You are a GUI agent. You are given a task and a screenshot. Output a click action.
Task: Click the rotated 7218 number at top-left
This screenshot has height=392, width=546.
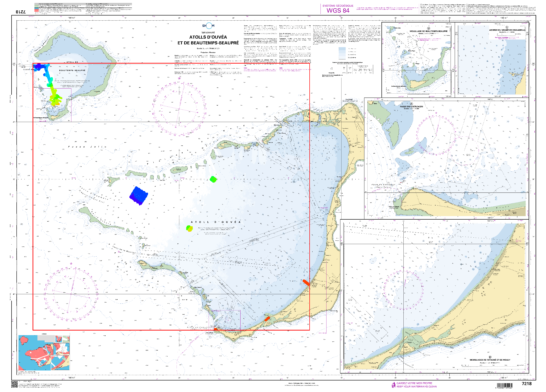[21, 12]
